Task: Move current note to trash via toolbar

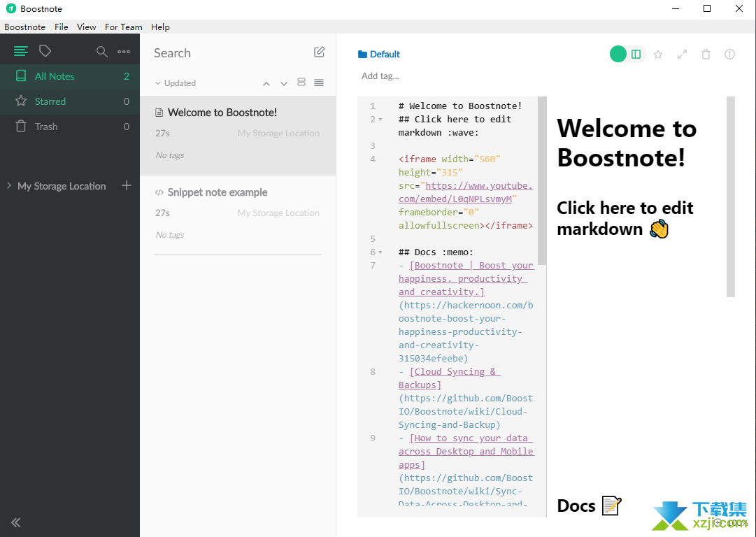Action: point(706,55)
